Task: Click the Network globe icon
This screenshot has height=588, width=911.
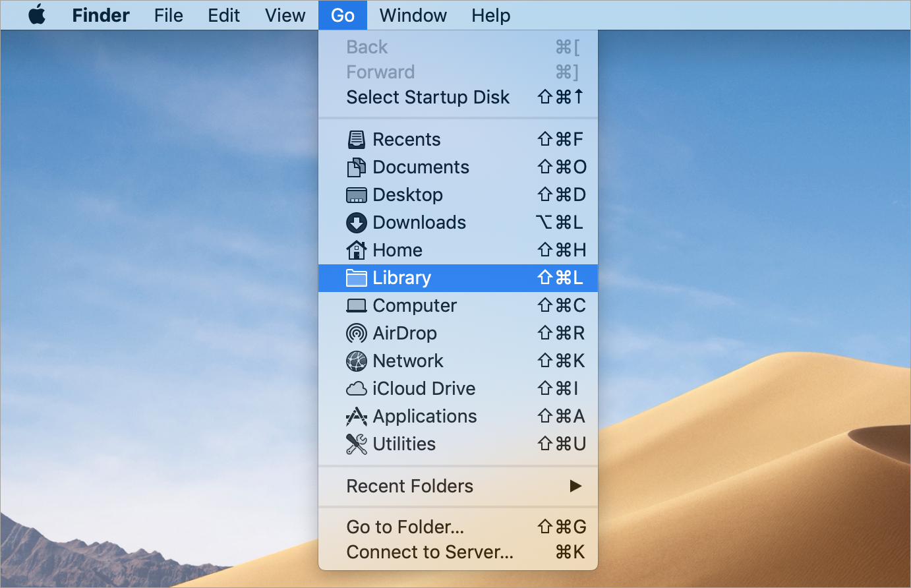Action: point(357,361)
